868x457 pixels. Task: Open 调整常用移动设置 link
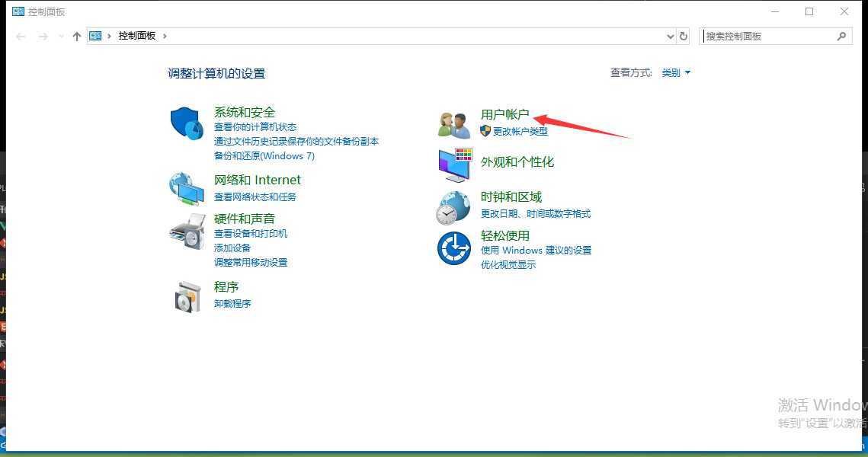(x=251, y=262)
